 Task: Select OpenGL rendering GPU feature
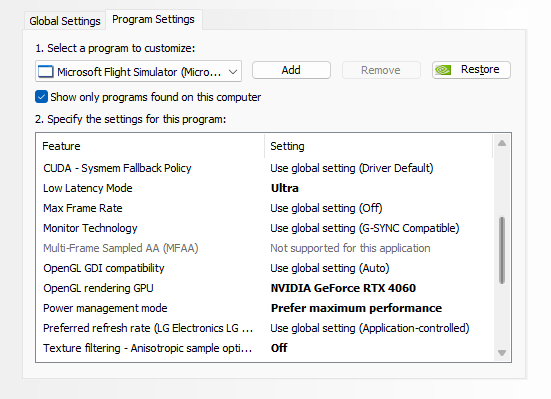tap(98, 288)
